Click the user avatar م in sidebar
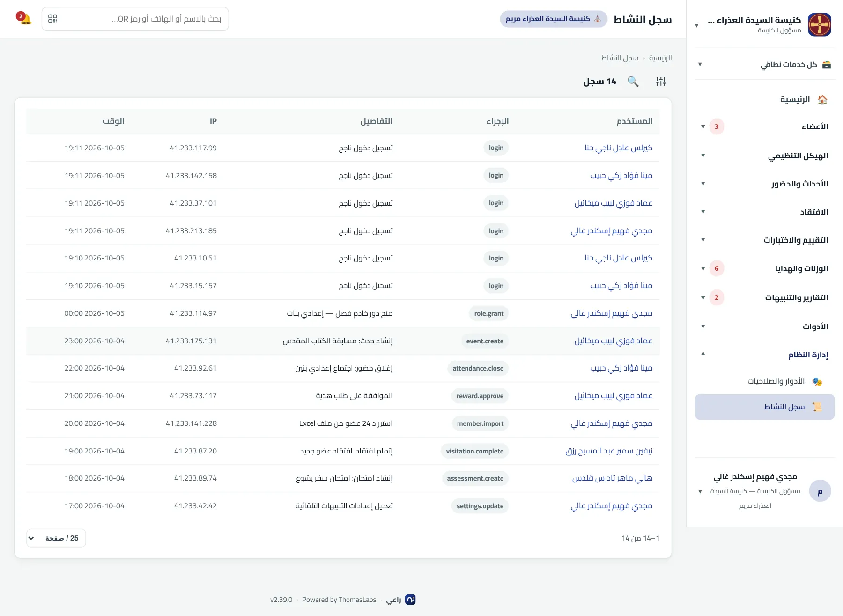Screen dimensions: 843x616 820,491
